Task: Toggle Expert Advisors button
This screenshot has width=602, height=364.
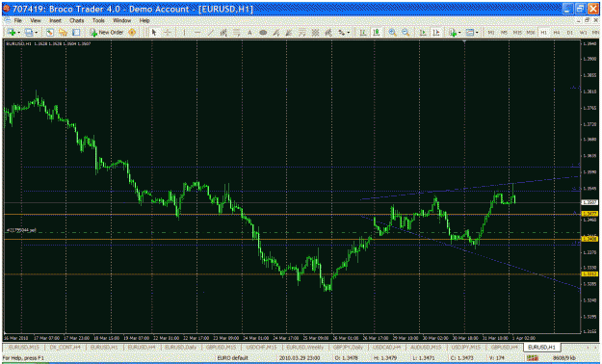Action: pyautogui.click(x=132, y=33)
